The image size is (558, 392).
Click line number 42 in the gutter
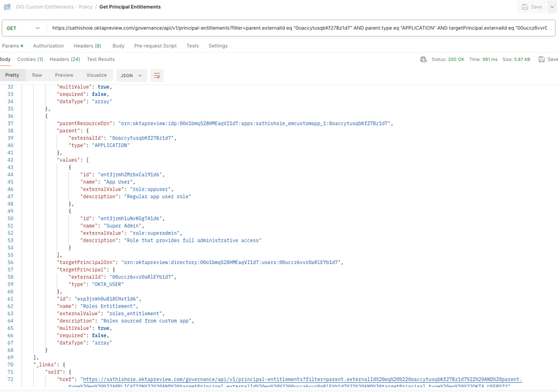[x=11, y=160]
